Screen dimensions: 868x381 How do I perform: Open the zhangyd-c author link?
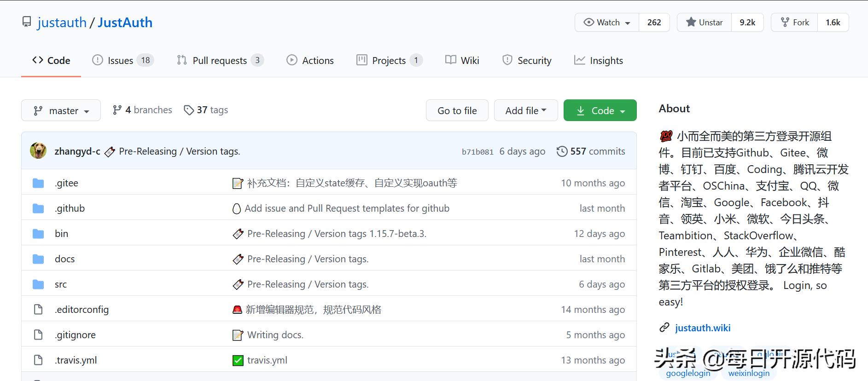pos(77,151)
